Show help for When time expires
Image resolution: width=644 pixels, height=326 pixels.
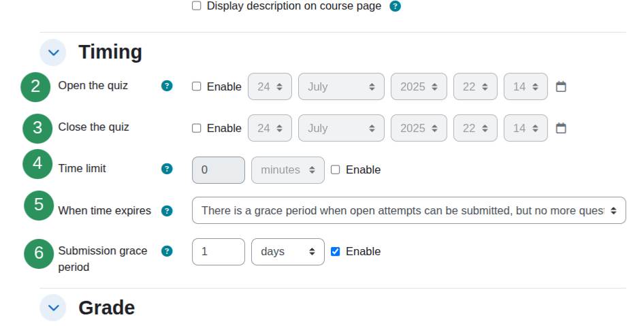pos(167,210)
